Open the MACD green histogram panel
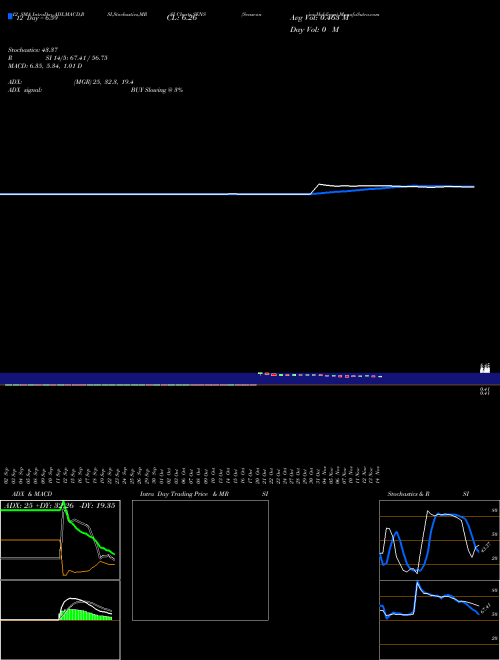Screen dimensions: 500x660 click(x=60, y=620)
